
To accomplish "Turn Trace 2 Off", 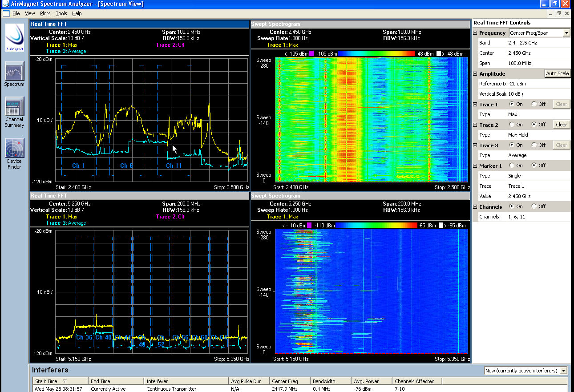I will [x=534, y=125].
